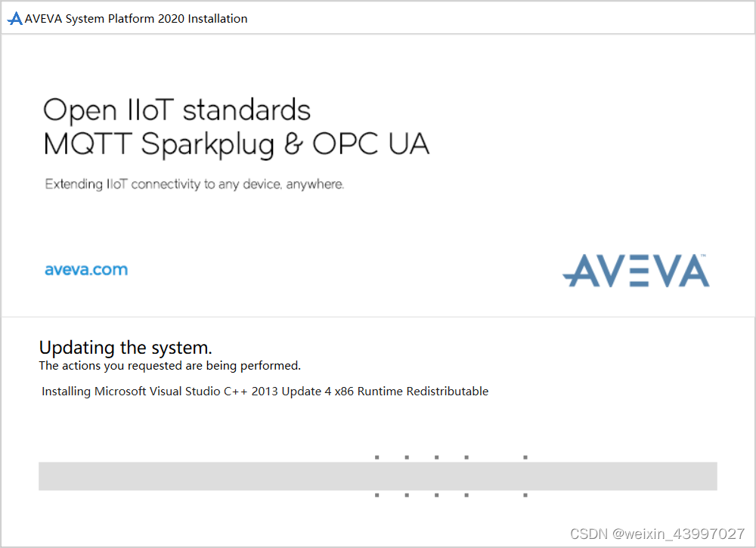Click the word 'Redistributable' in status text
The height and width of the screenshot is (548, 756).
point(448,392)
